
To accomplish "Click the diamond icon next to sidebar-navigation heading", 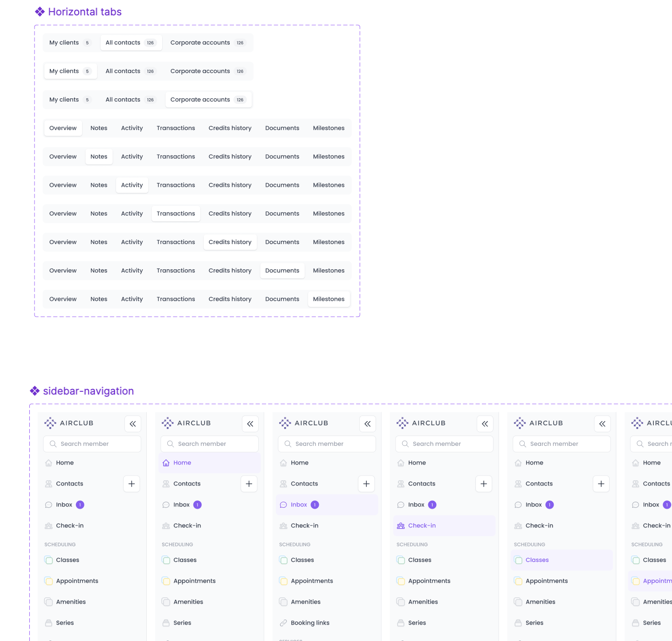I will (35, 391).
